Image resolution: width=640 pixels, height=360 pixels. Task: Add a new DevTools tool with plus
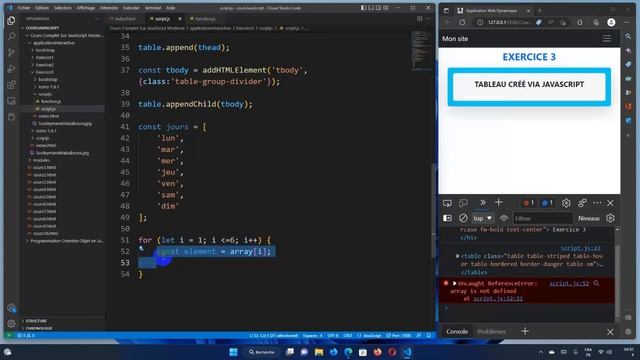(x=499, y=202)
